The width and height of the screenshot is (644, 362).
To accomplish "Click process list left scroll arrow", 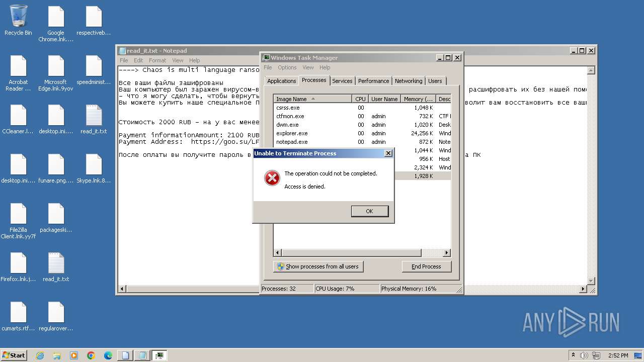I will pyautogui.click(x=278, y=252).
